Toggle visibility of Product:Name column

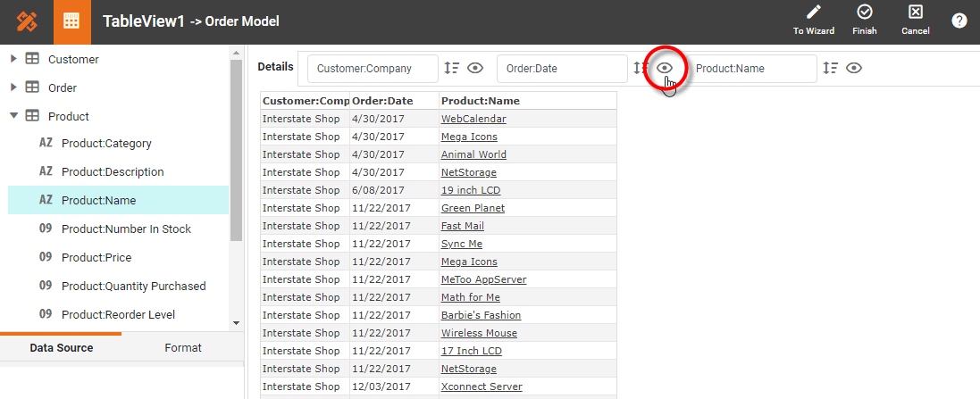854,68
